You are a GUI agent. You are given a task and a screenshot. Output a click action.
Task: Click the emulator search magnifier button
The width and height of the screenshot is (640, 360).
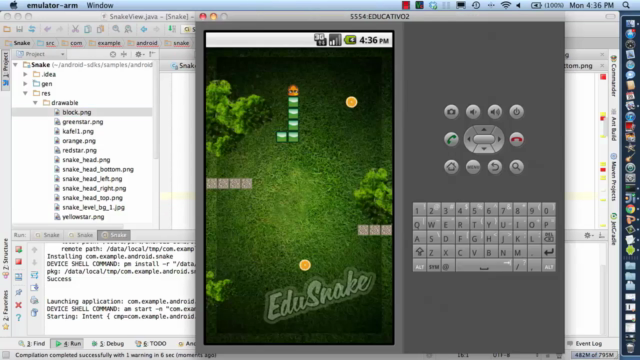click(516, 167)
